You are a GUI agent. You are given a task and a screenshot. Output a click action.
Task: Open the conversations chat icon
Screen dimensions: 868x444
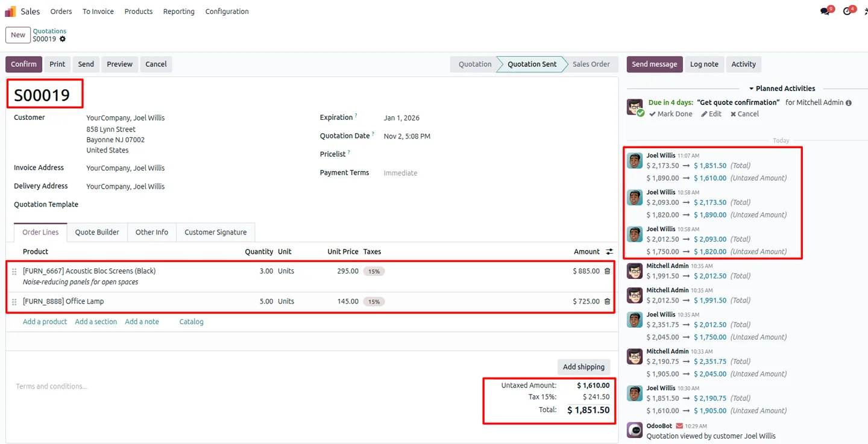pos(826,11)
